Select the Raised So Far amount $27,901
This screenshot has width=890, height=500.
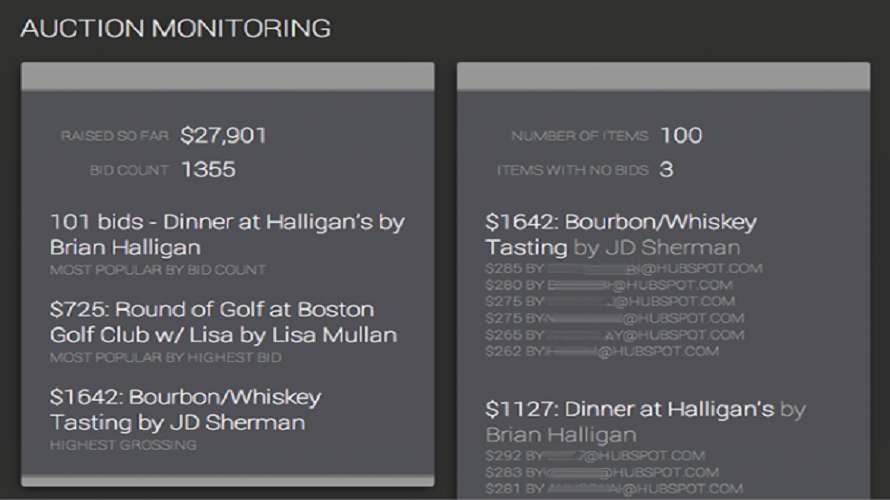[x=223, y=135]
